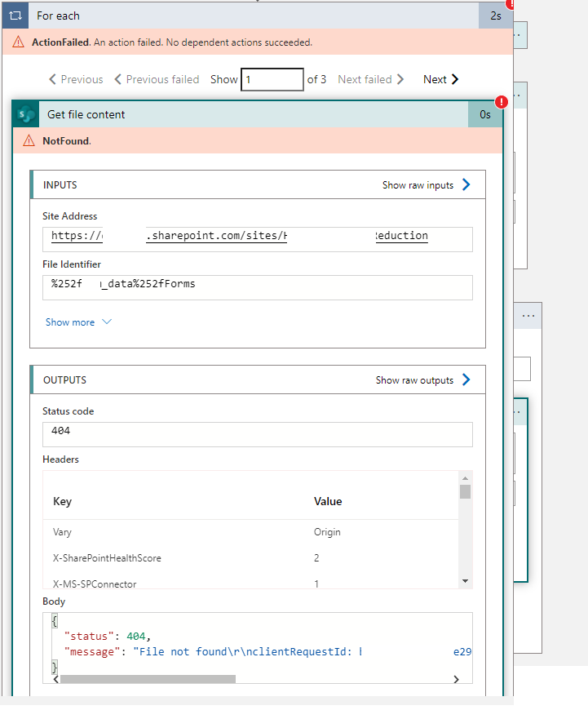Select the Vary header row
The image size is (588, 719).
(x=250, y=532)
